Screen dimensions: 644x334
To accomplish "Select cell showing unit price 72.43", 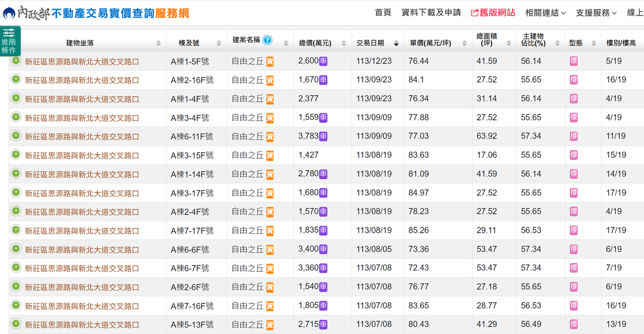I will [419, 268].
